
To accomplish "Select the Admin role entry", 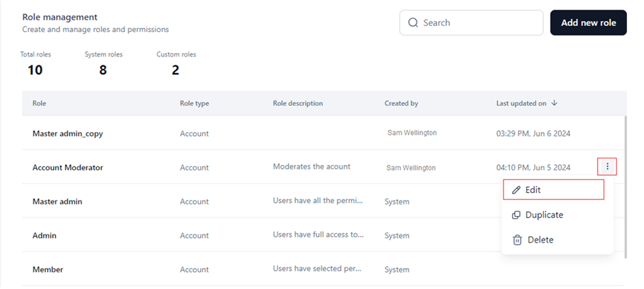I will pyautogui.click(x=44, y=235).
